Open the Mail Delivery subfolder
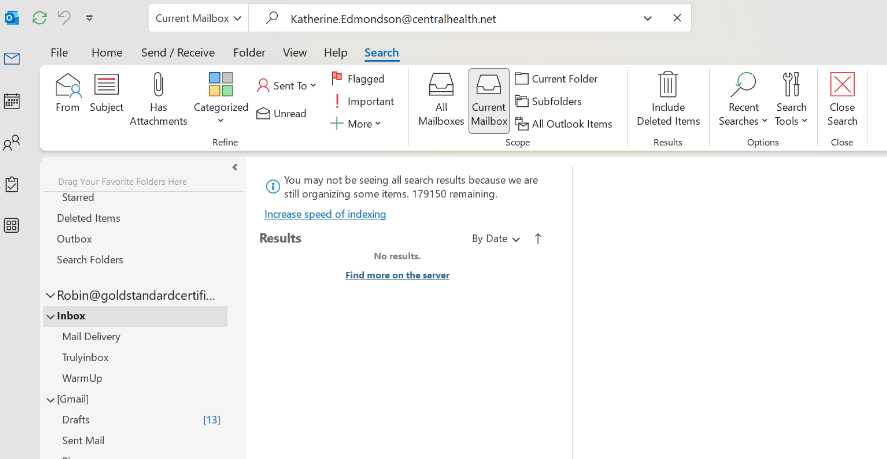Screen dimensions: 887x459 91,337
